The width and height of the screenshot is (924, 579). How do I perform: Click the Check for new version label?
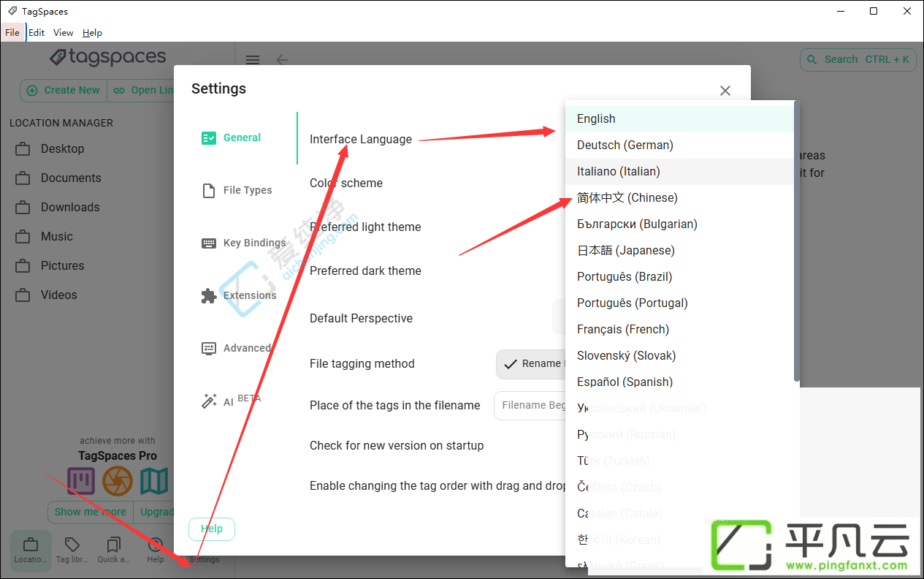(397, 445)
